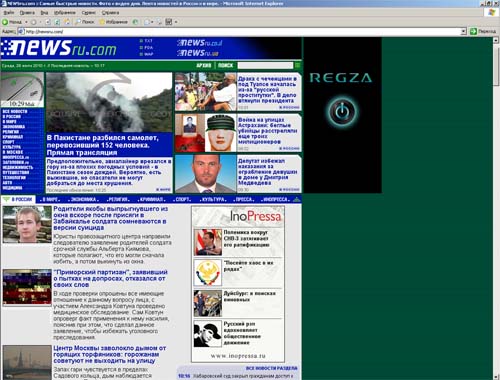Select the Пресса section tab
Image resolution: width=500 pixels, height=380 pixels.
click(x=244, y=199)
